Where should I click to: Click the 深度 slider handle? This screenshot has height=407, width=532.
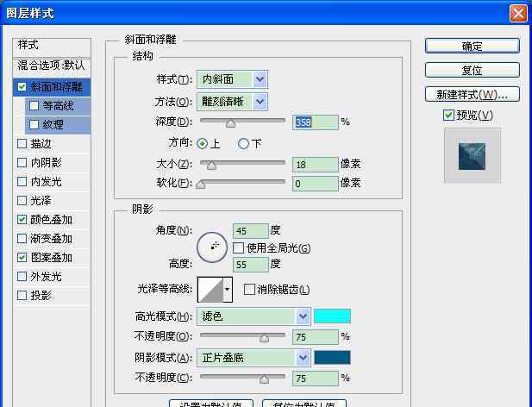click(231, 123)
